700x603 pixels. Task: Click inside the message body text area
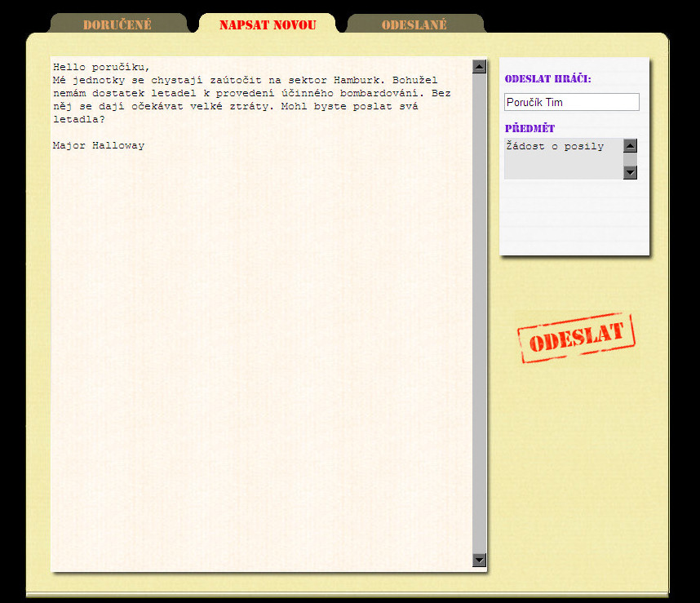pos(261,314)
